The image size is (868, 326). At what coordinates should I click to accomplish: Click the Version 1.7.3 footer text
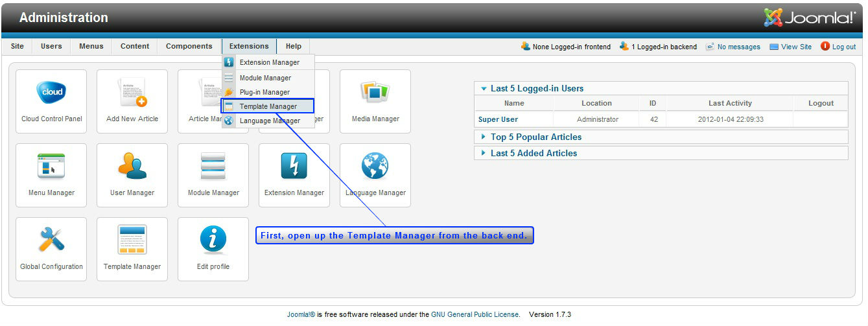tap(550, 315)
